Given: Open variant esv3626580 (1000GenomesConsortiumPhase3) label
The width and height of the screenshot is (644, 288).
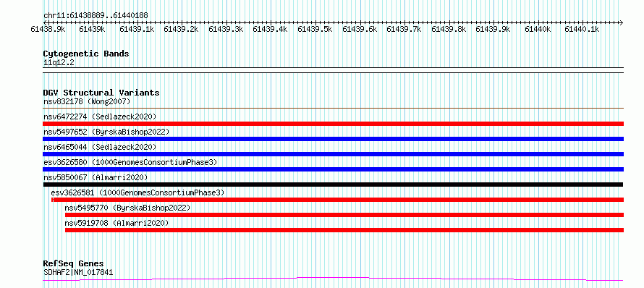Looking at the screenshot, I should click(130, 162).
